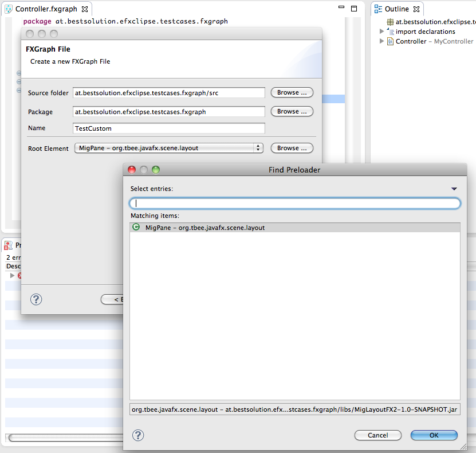This screenshot has height=453, width=476.
Task: Click the Name field containing TestCustom
Action: 168,128
